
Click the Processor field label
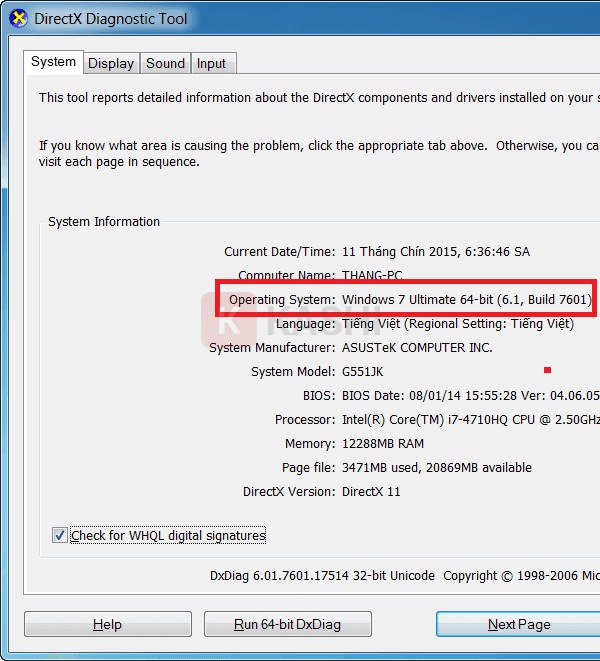tap(305, 420)
